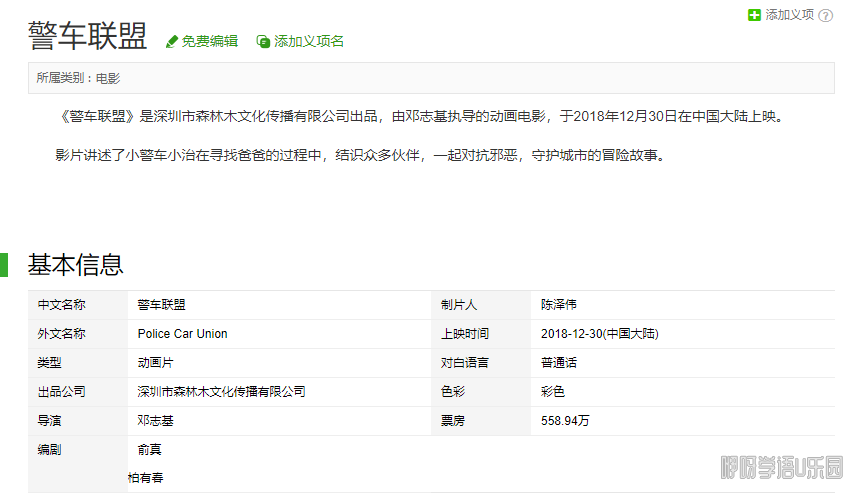Select the 普通话 value
The width and height of the screenshot is (851, 493).
pos(559,363)
